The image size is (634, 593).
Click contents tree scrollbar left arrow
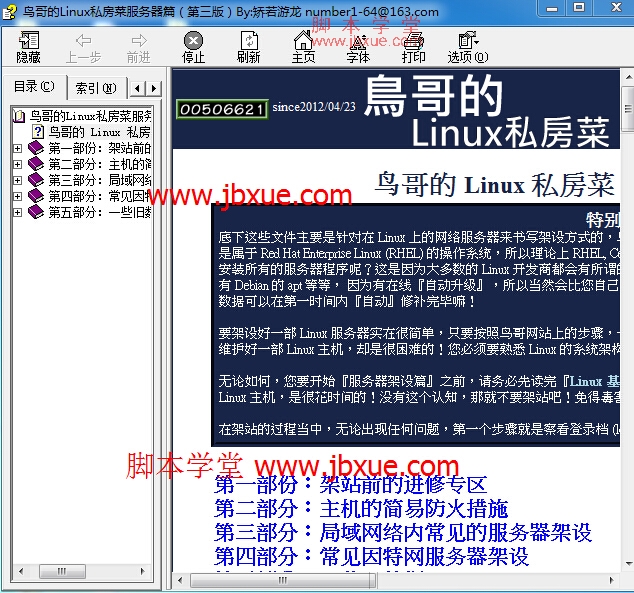pos(21,571)
